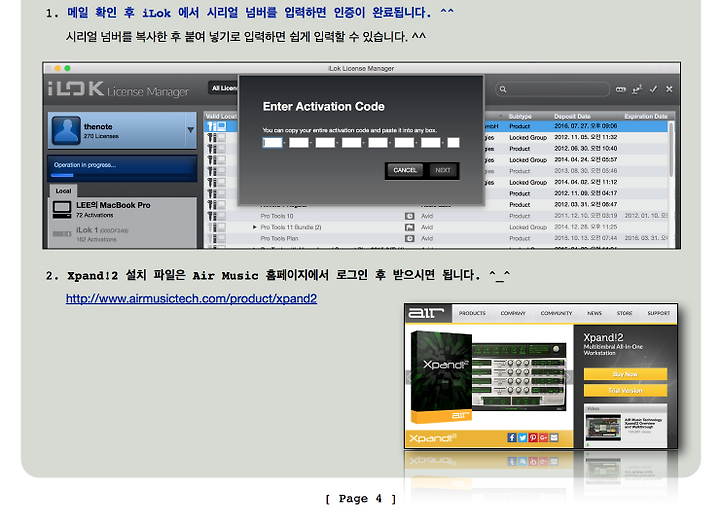Viewport: 720px width, 522px height.
Task: Share Xpand!2 on Pinterest icon
Action: click(x=533, y=438)
